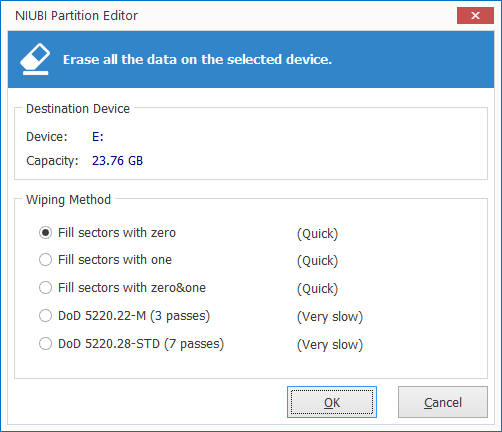Click (Quick) beside Fill sectors with one
Screen dimensions: 502x432
pyautogui.click(x=317, y=260)
